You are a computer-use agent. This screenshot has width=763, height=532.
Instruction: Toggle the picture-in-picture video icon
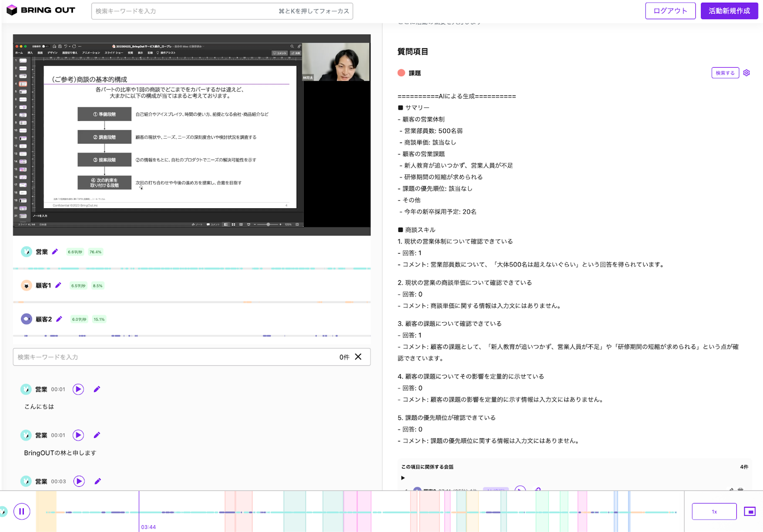tap(750, 512)
